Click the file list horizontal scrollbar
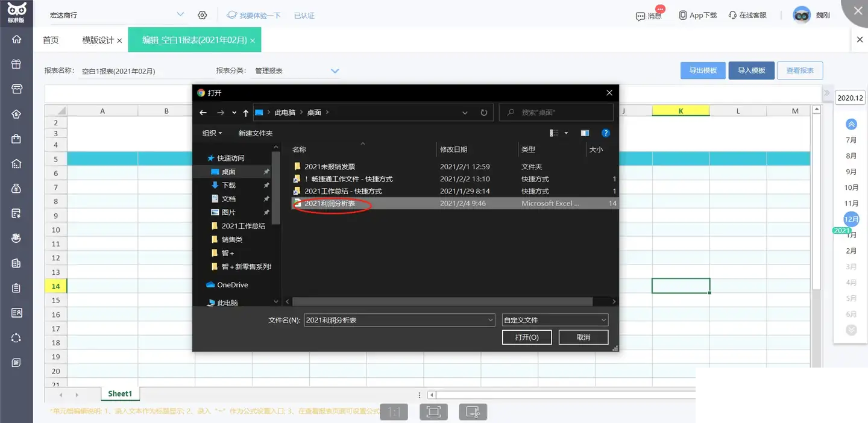The image size is (868, 423). coord(443,301)
